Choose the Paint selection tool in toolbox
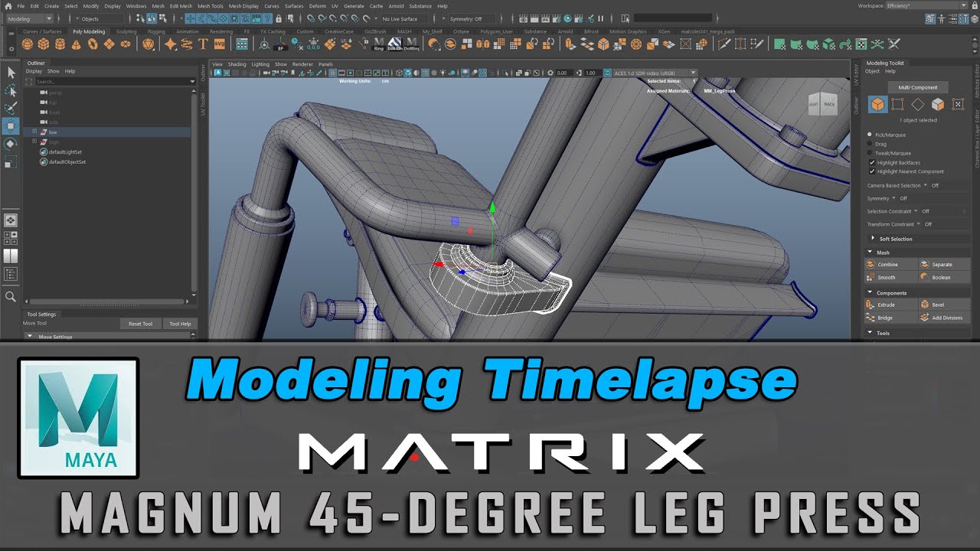 11,108
